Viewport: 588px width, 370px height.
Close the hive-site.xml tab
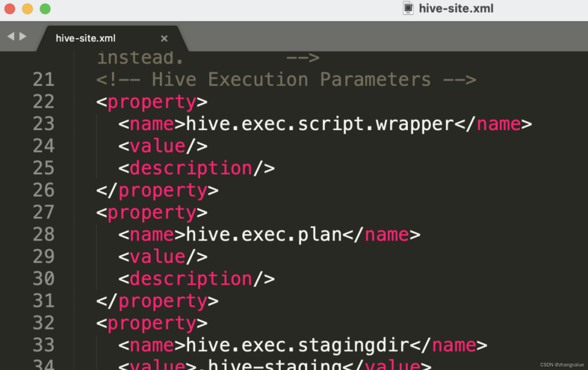tap(164, 39)
